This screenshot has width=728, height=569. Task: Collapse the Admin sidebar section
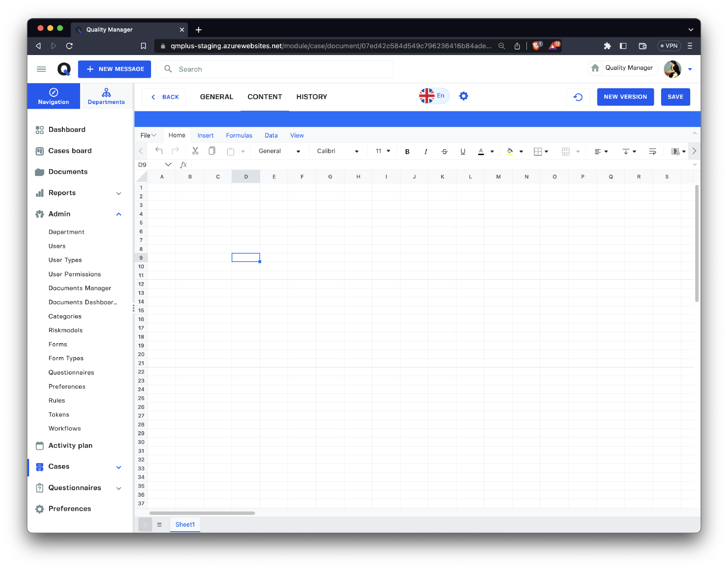(119, 214)
